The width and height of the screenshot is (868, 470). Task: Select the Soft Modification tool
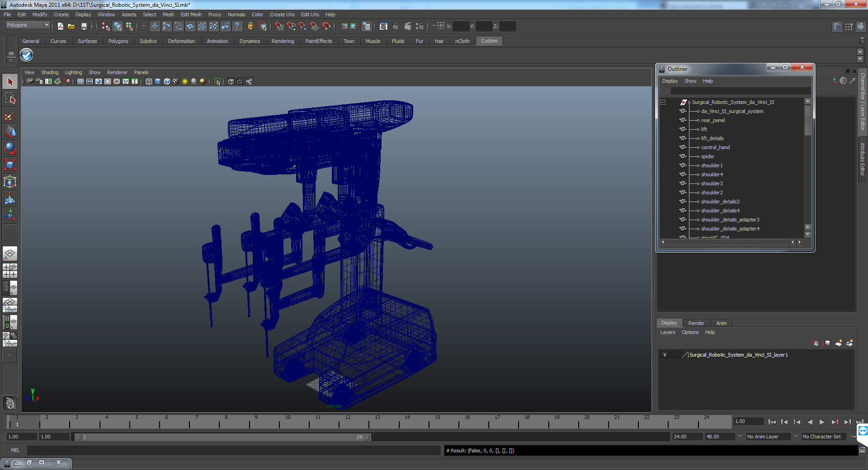pos(10,198)
